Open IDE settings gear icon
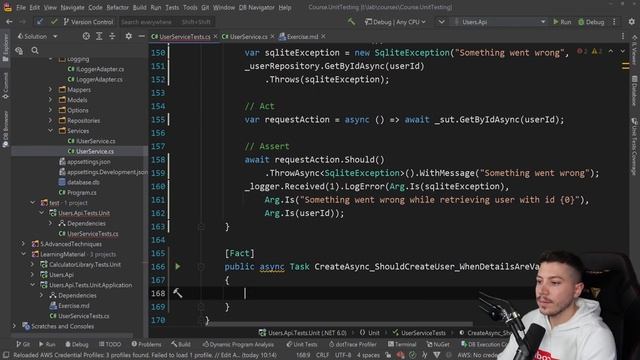Screen dimensions: 640x360 click(x=631, y=22)
